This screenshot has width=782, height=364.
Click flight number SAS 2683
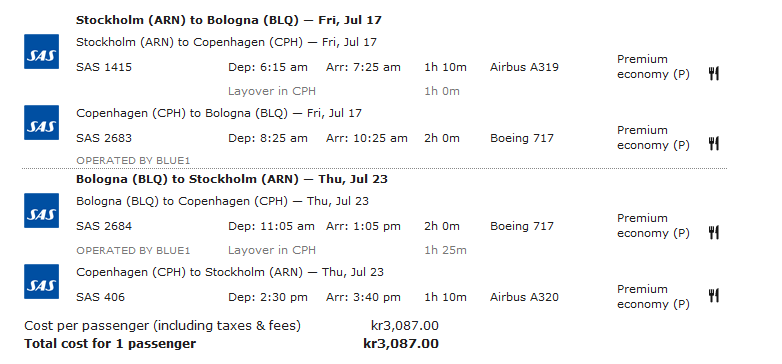tap(104, 138)
